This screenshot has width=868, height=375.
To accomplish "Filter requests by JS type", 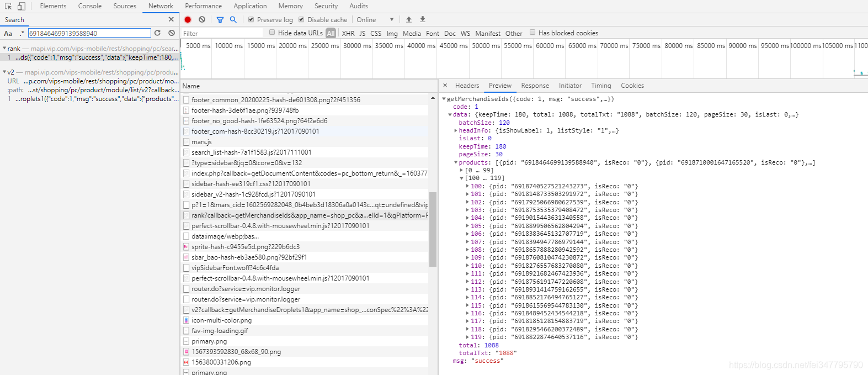I will [363, 33].
